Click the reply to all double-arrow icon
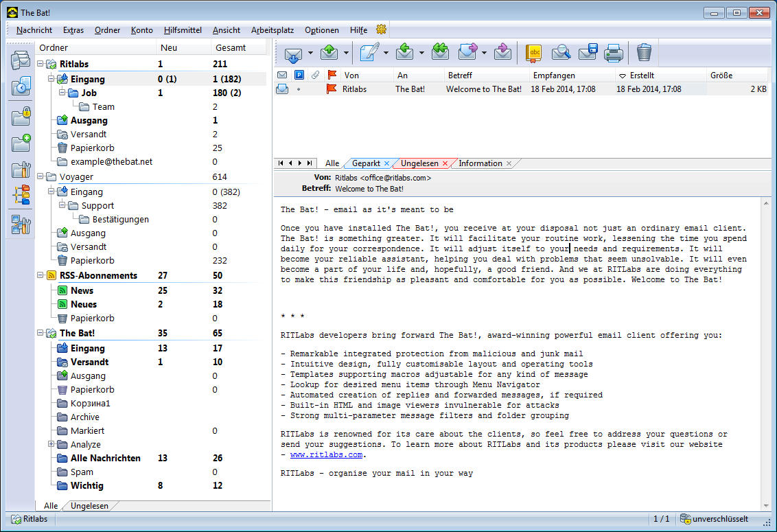 tap(440, 53)
